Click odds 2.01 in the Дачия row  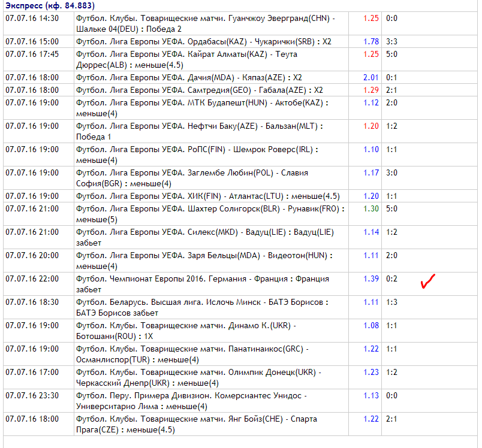pyautogui.click(x=371, y=77)
